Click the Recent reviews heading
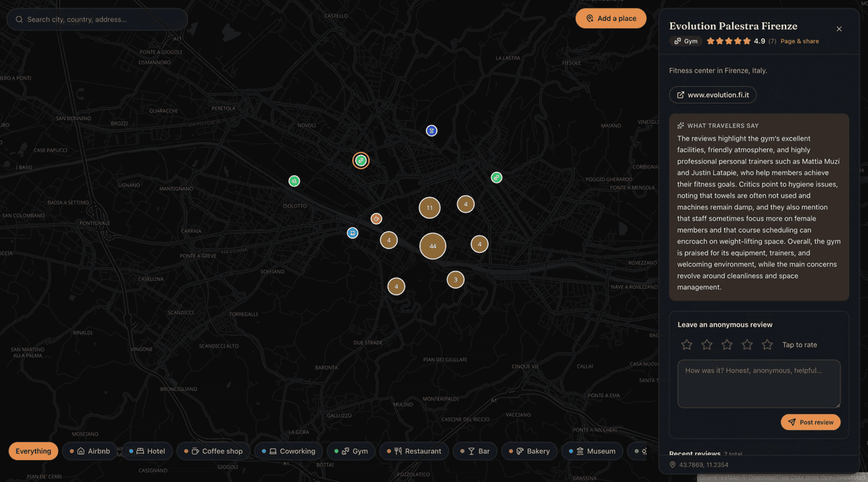 694,454
